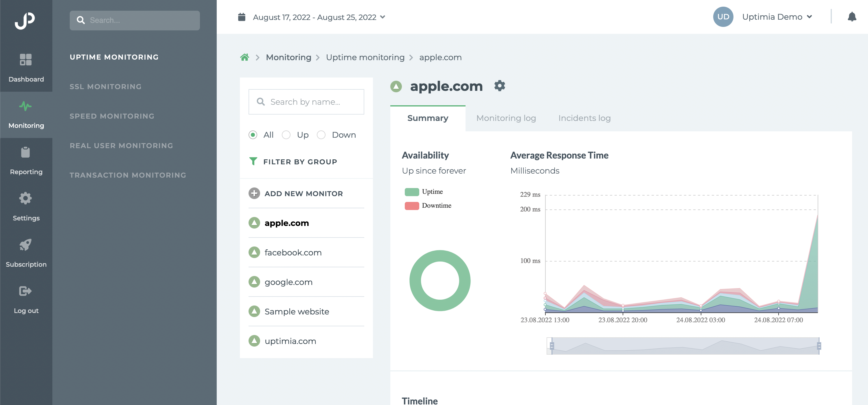Click the magnifier in Search by name field
The image size is (868, 405).
261,102
